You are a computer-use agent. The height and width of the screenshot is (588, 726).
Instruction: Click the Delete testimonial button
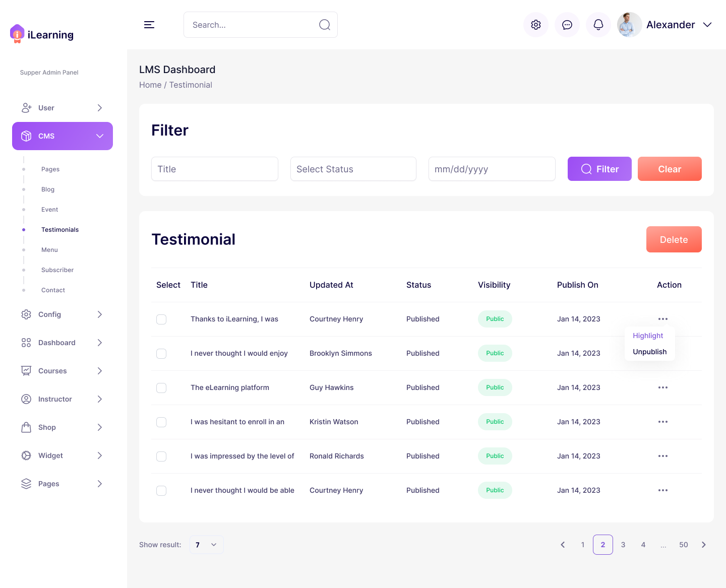click(x=674, y=239)
